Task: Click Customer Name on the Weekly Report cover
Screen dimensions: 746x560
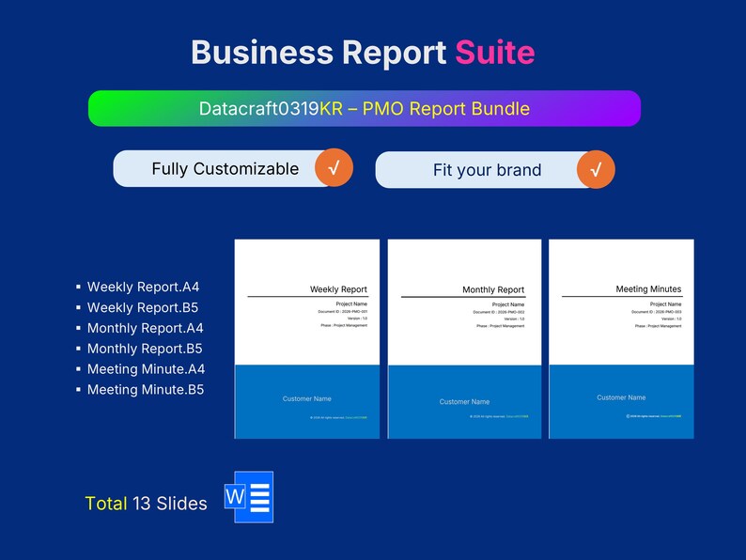Action: [307, 398]
